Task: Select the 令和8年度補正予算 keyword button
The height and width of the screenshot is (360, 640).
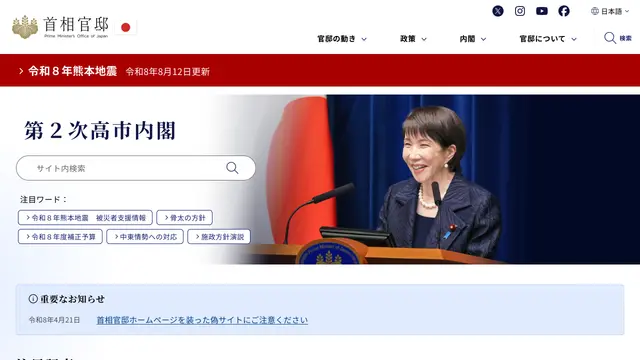Action: (60, 236)
